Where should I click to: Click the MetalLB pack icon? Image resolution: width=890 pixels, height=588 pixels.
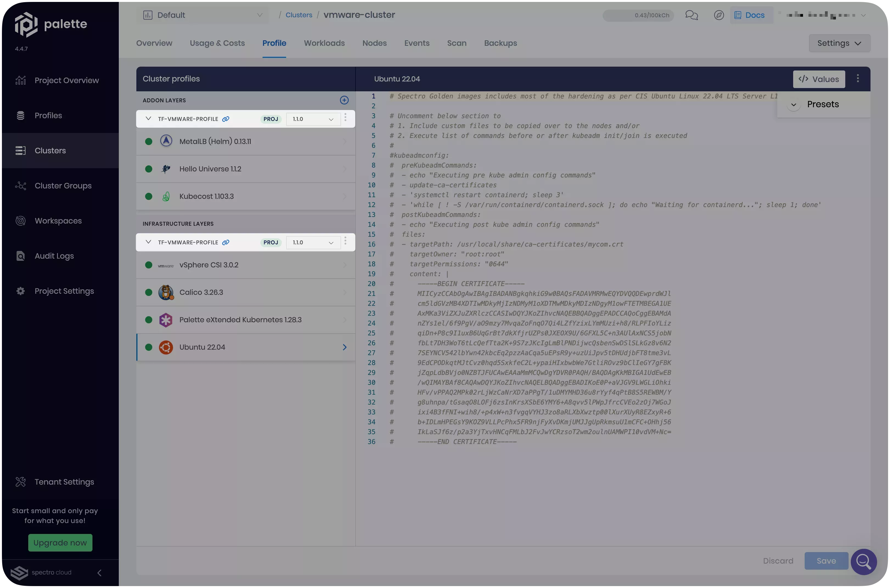click(166, 141)
